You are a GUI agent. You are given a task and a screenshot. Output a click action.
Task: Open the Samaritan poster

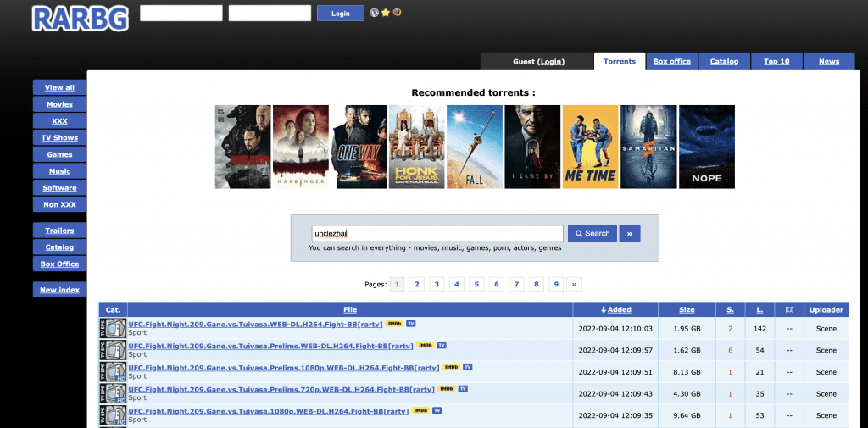click(x=648, y=147)
